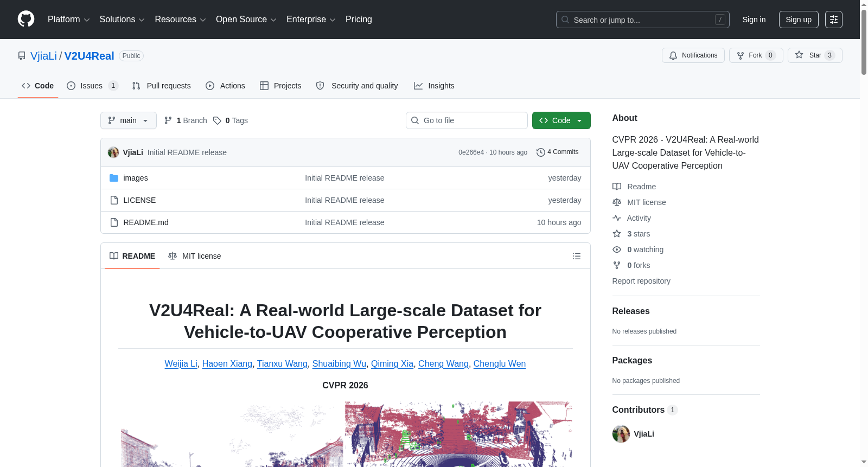Click the Search or jump to field

click(643, 20)
